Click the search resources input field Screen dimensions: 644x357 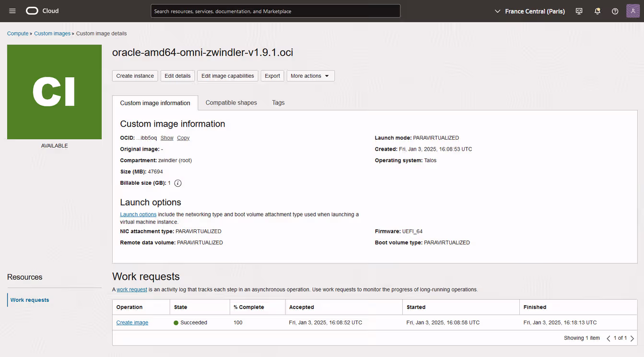point(275,11)
